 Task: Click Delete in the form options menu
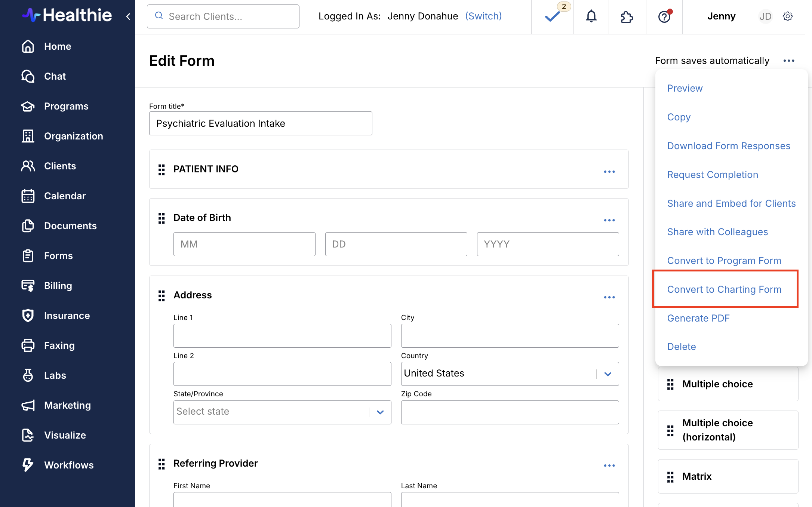[x=682, y=347]
